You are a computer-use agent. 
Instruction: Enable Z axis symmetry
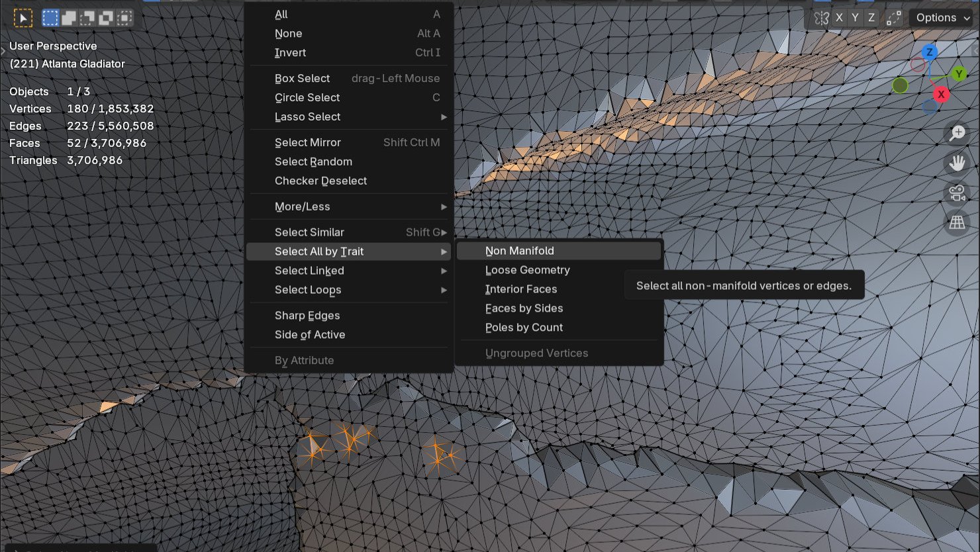pos(871,17)
